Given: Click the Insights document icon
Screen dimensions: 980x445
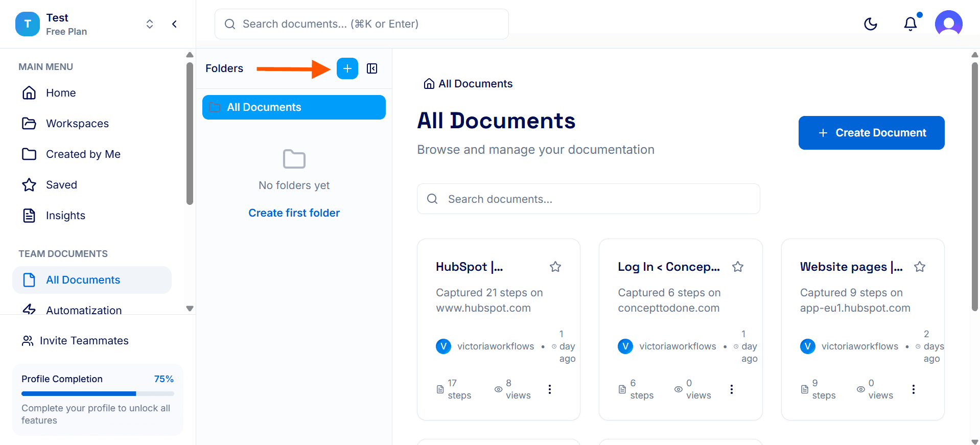Looking at the screenshot, I should (29, 216).
